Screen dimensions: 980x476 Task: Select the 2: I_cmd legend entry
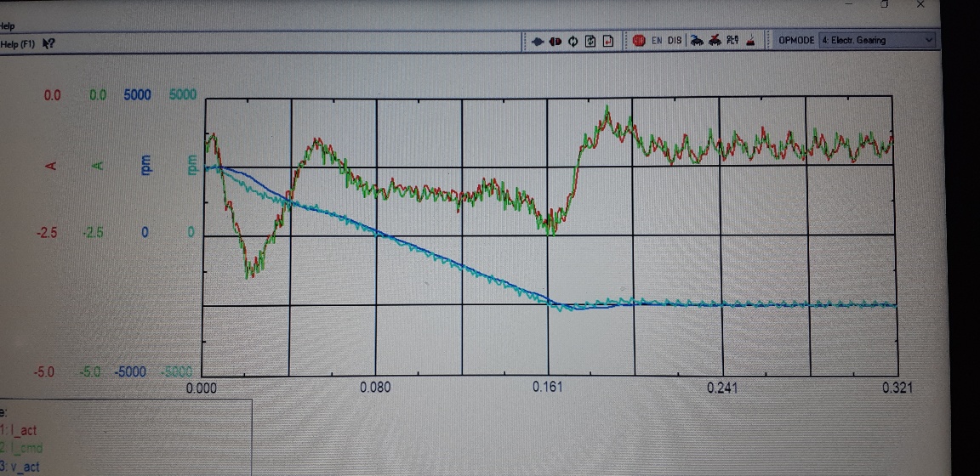point(22,448)
